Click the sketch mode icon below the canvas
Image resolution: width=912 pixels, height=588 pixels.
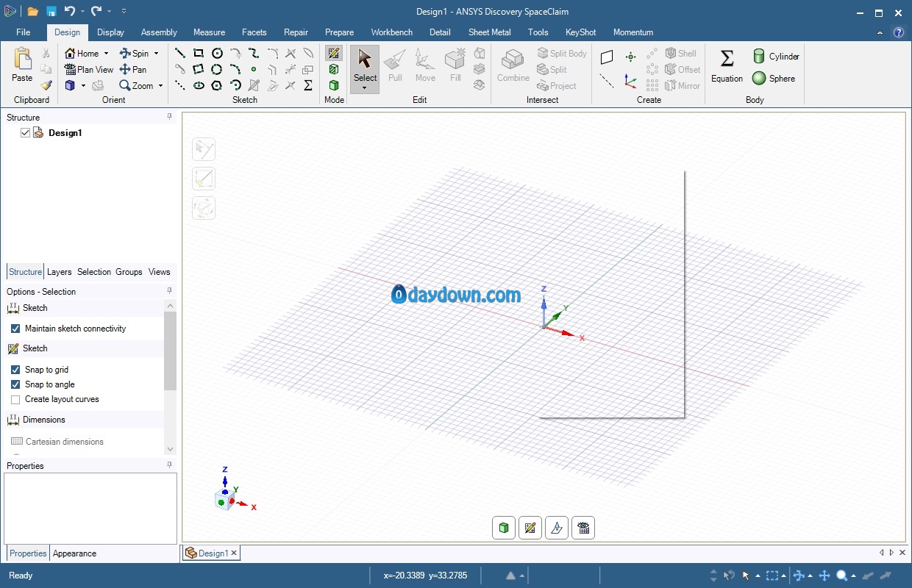530,527
